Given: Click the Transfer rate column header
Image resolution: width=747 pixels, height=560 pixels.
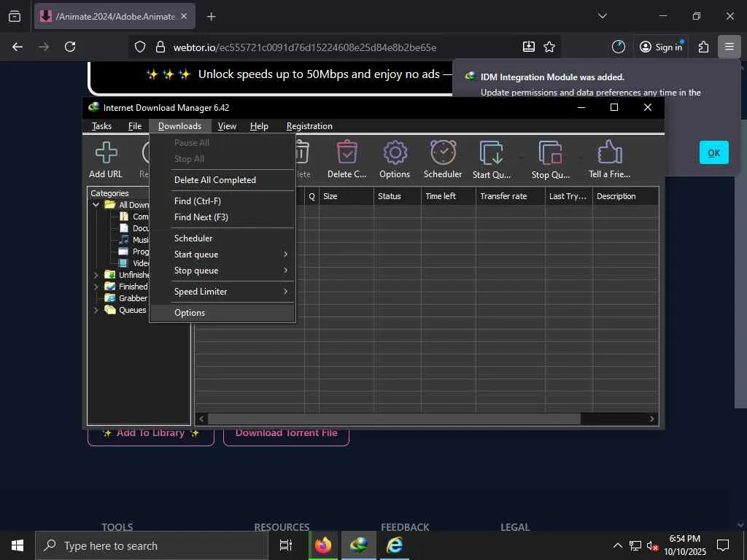Looking at the screenshot, I should (x=510, y=196).
